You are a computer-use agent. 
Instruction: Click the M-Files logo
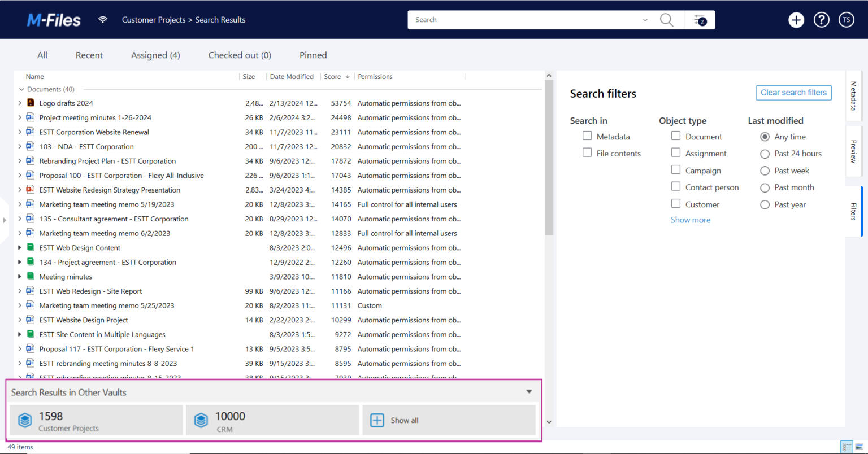(54, 19)
